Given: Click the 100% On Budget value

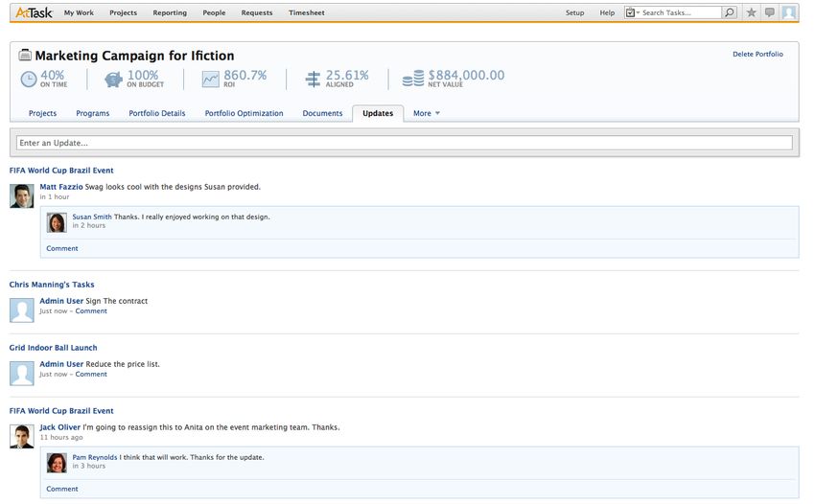Looking at the screenshot, I should click(x=143, y=76).
